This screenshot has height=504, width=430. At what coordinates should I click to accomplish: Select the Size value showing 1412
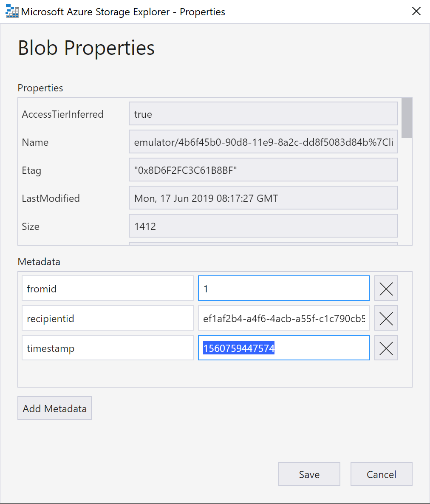263,226
